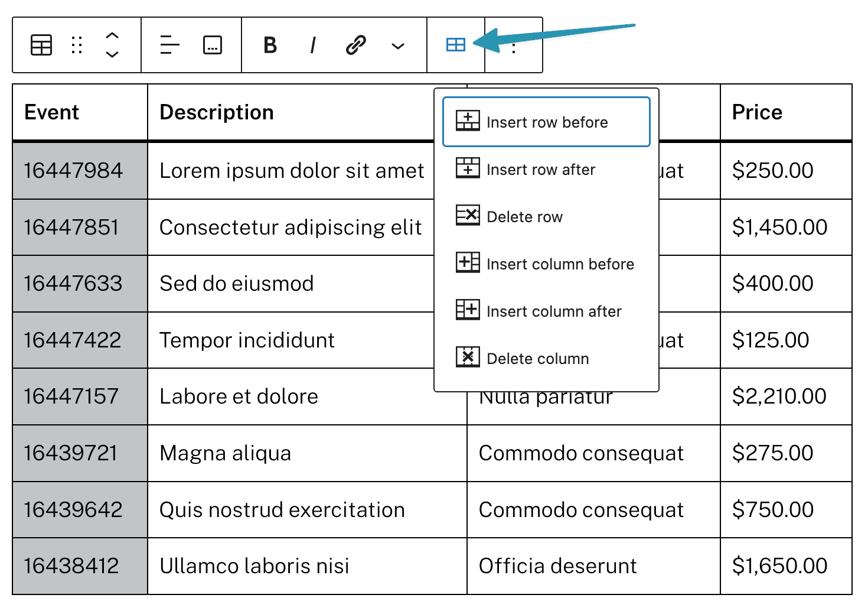
Task: Click the cell containing 16447984
Action: (x=80, y=171)
